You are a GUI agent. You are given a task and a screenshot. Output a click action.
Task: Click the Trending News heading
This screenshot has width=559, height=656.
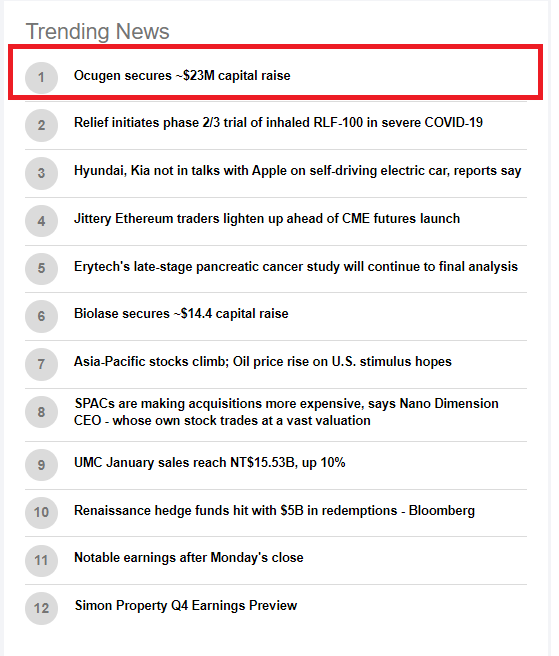[x=97, y=31]
